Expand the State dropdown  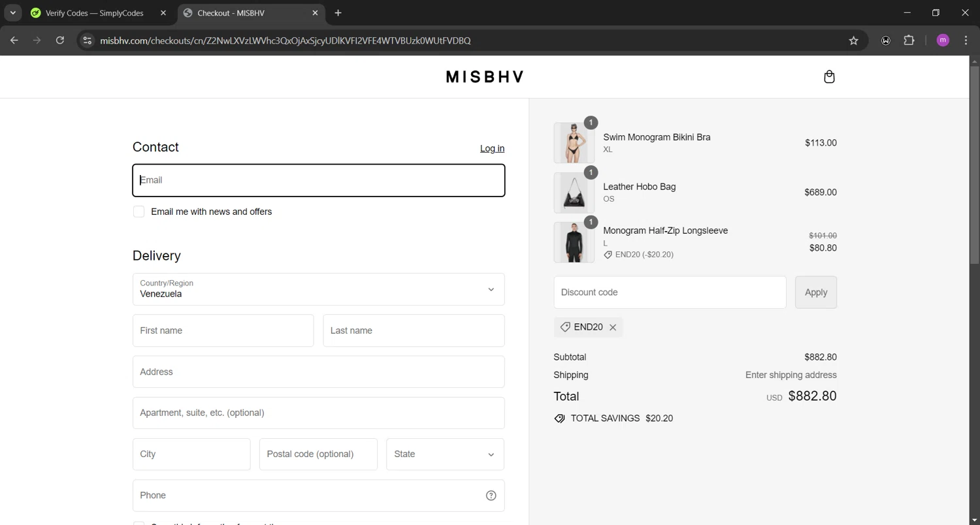pyautogui.click(x=445, y=454)
